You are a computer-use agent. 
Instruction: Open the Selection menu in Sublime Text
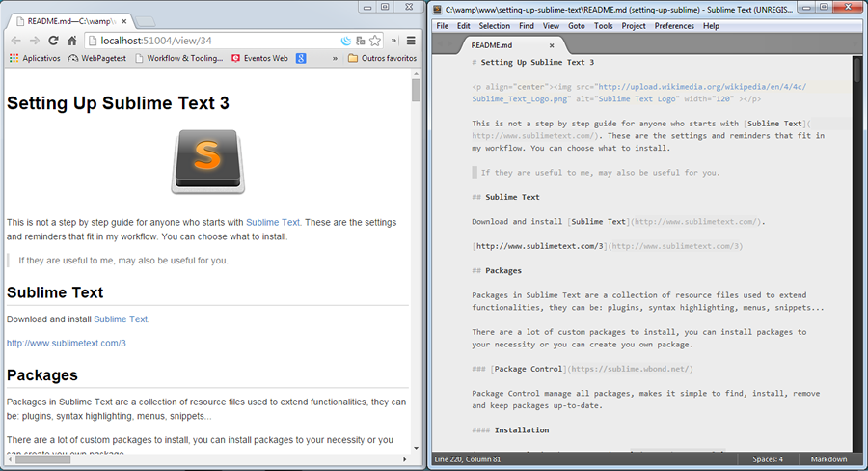click(495, 26)
